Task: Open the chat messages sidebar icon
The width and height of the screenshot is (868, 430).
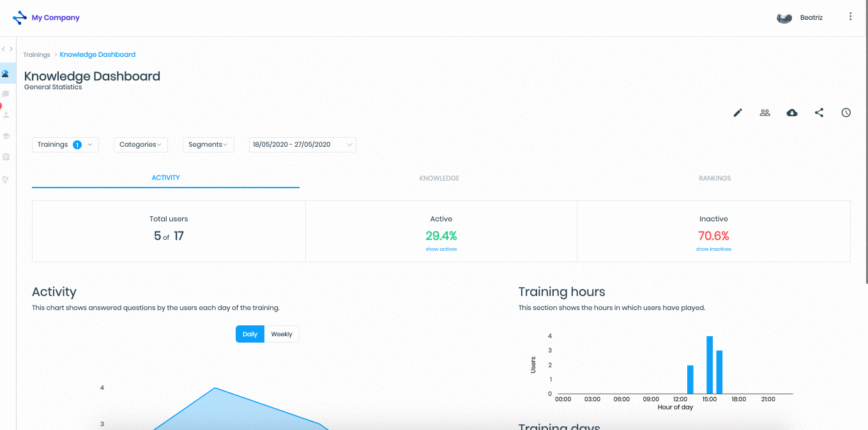Action: [6, 94]
